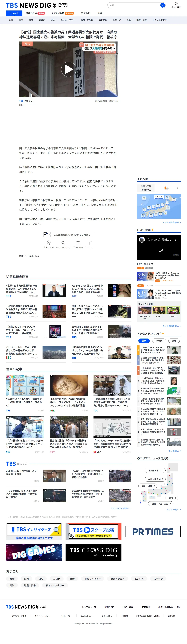The image size is (187, 644).
Task: Open もっと動画を見る link
Action: (172, 326)
